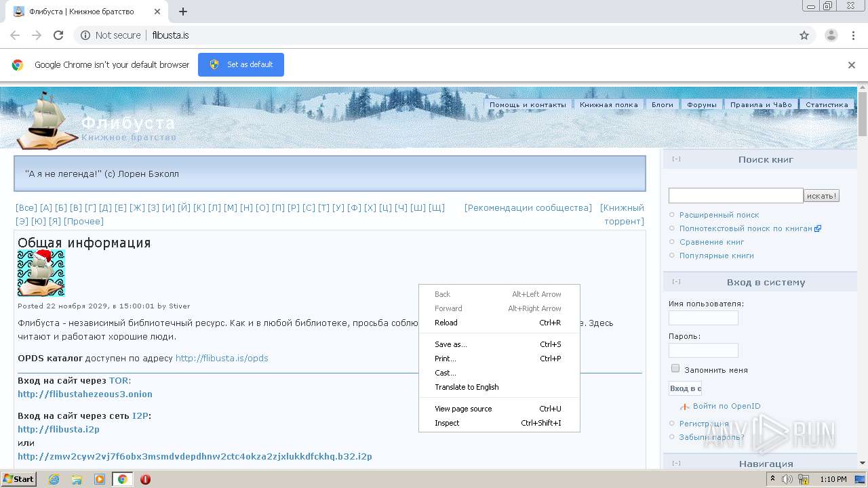Viewport: 868px width, 488px height.
Task: Click the Flibusta ship logo
Action: [47, 119]
